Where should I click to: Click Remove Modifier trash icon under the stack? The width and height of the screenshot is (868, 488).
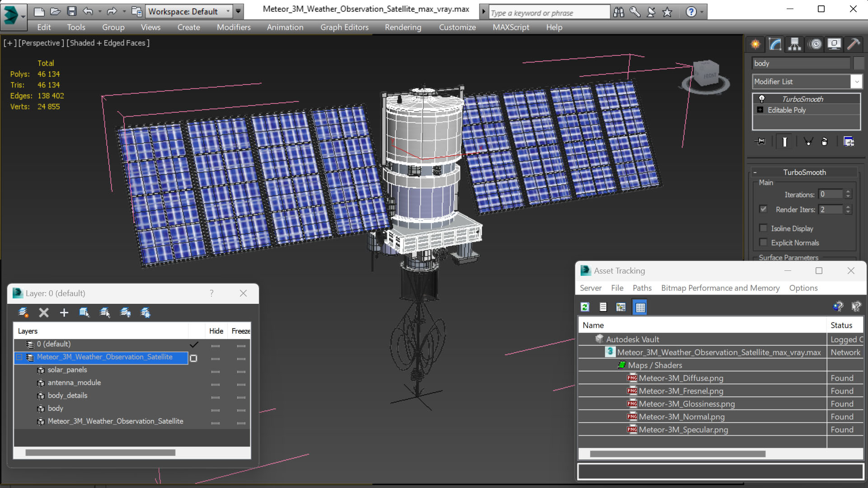(825, 142)
